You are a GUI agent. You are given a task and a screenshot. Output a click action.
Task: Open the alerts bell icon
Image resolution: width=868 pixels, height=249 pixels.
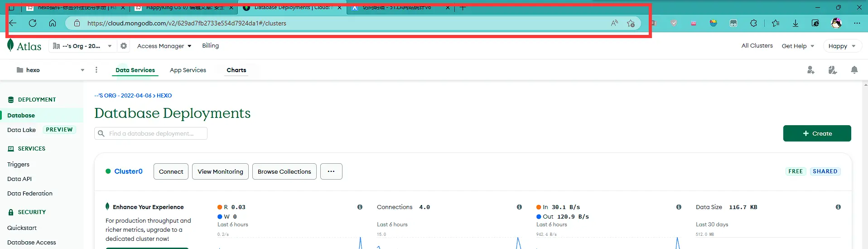pos(854,70)
